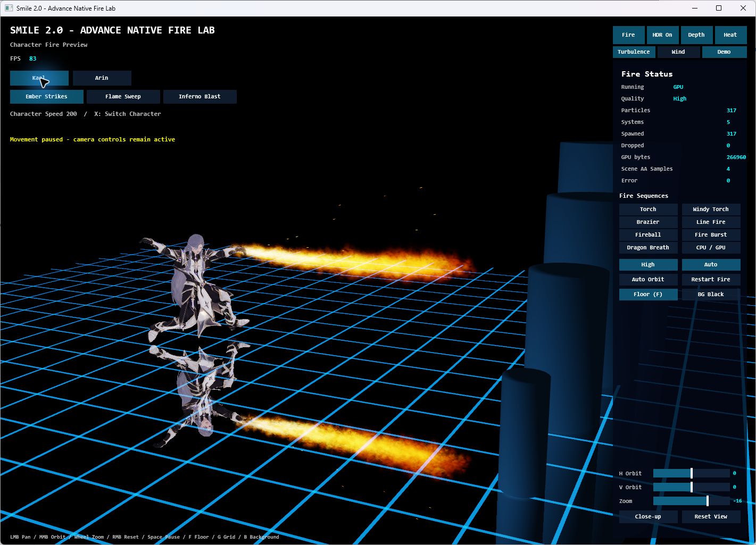
Task: Click the Auto quality button
Action: (x=711, y=265)
